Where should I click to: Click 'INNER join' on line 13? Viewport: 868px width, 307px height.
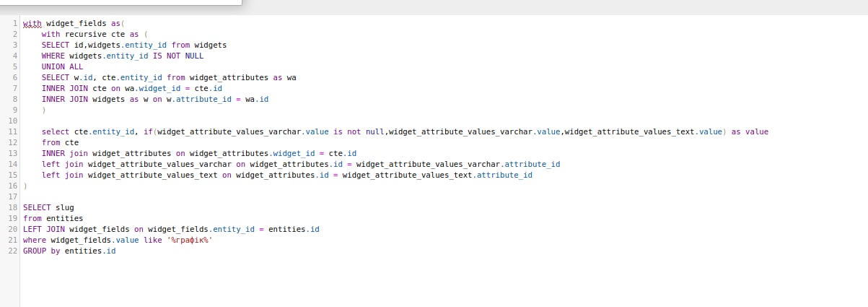tap(64, 153)
